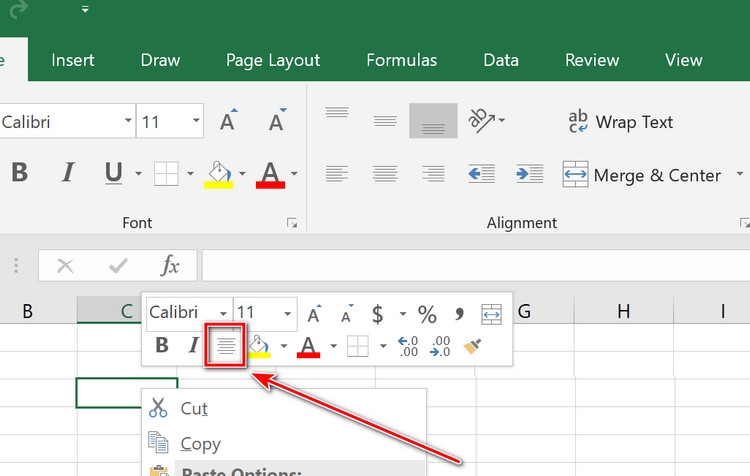Click Center align in mini toolbar
This screenshot has width=750, height=476.
(x=225, y=345)
